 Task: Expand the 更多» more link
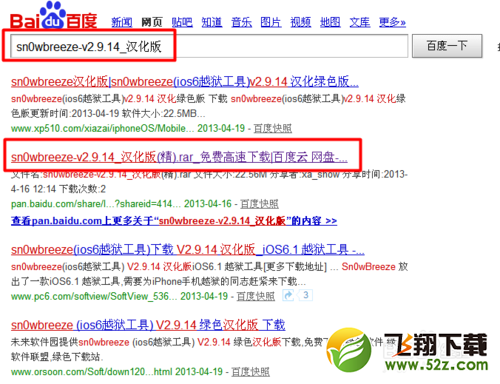click(x=392, y=22)
